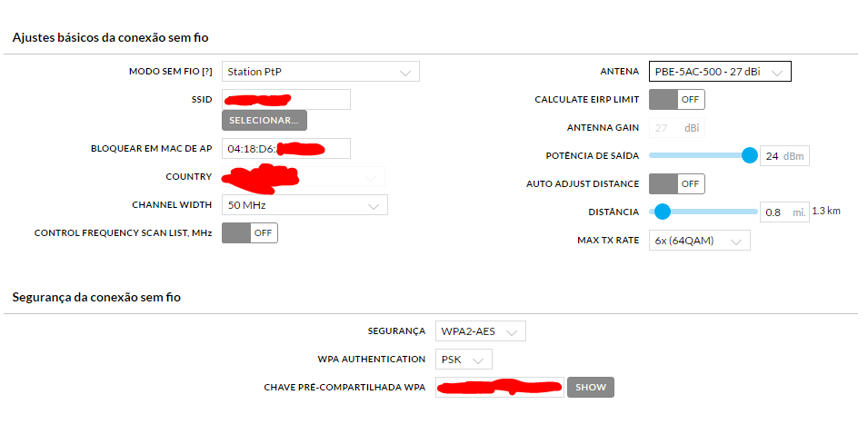Open the Antena PBE-5AC-500 dropdown
The image size is (868, 434).
pyautogui.click(x=719, y=72)
